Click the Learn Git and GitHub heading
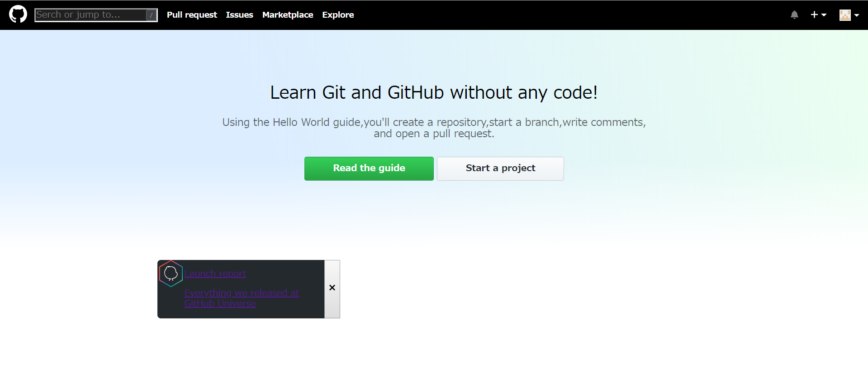Image resolution: width=868 pixels, height=370 pixels. click(434, 93)
